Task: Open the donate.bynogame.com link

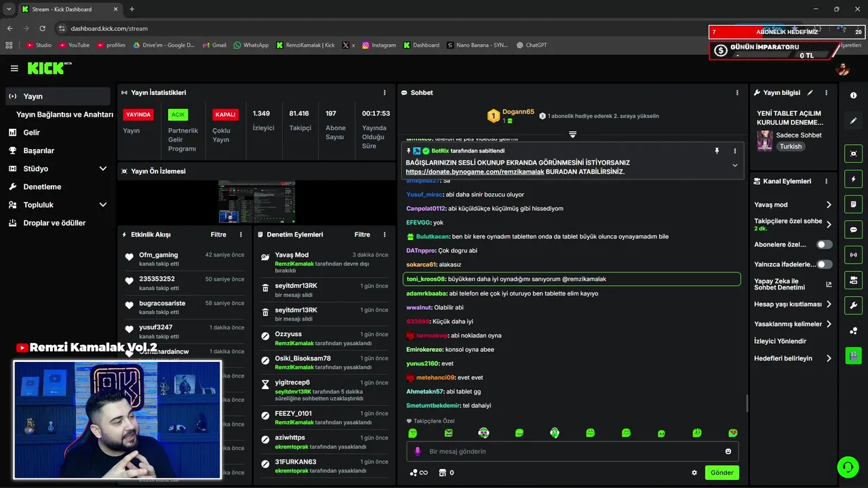Action: 475,172
